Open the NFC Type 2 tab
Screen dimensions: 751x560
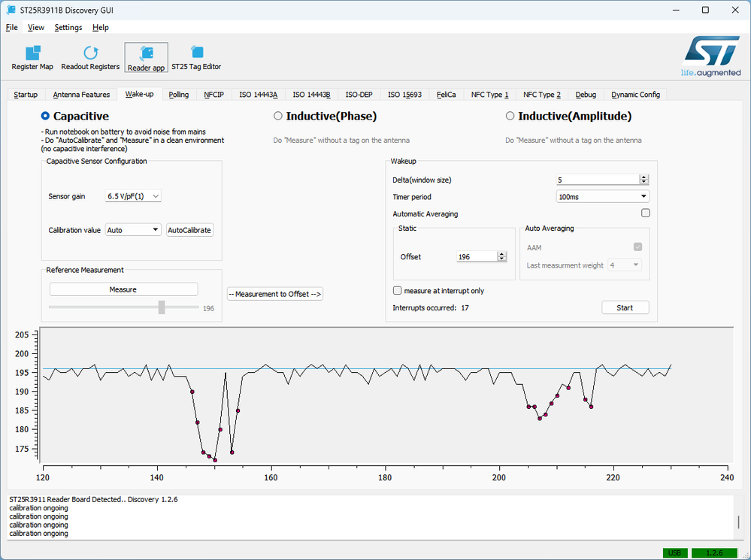(542, 95)
